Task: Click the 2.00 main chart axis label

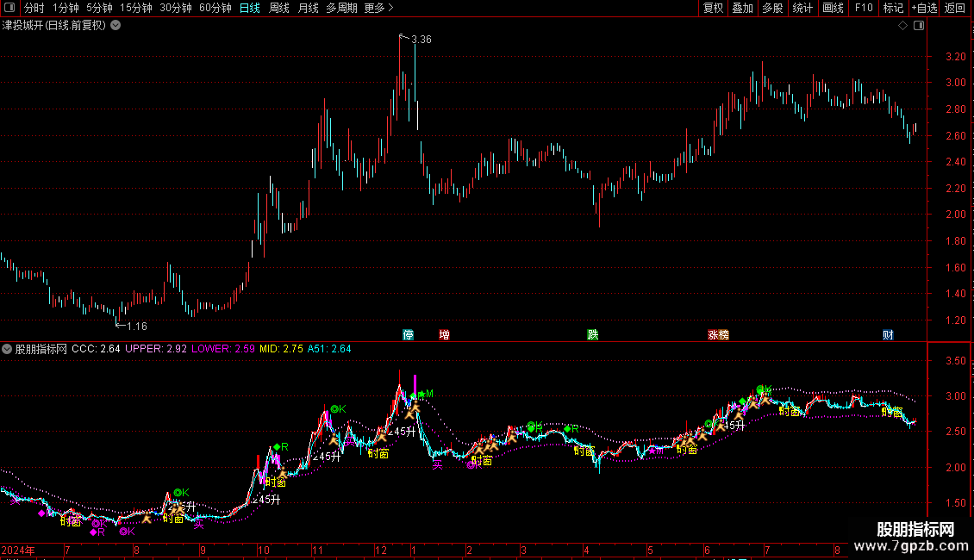Action: pyautogui.click(x=955, y=215)
